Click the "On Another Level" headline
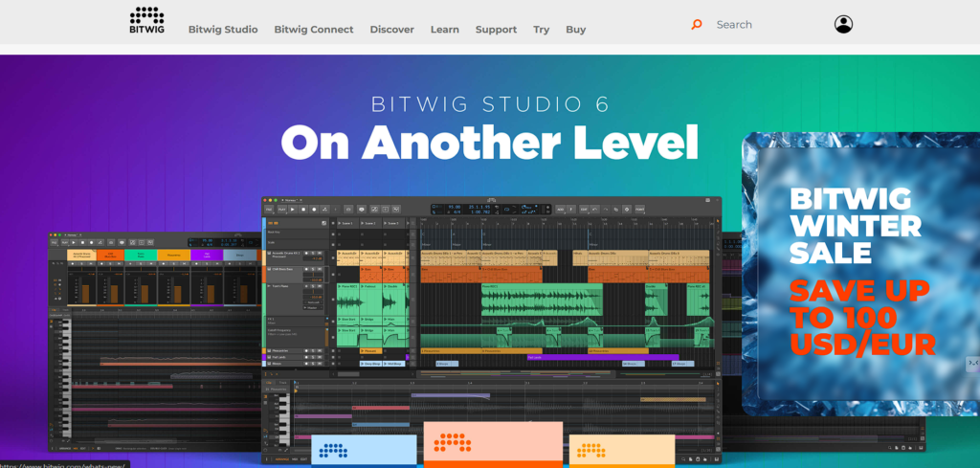This screenshot has height=468, width=980. point(489,143)
